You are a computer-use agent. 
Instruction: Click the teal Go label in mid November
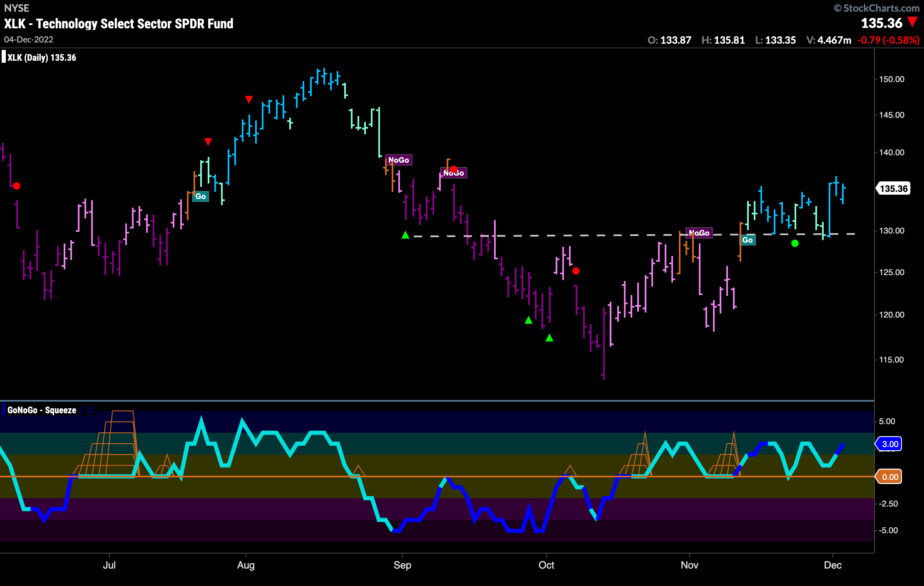748,240
